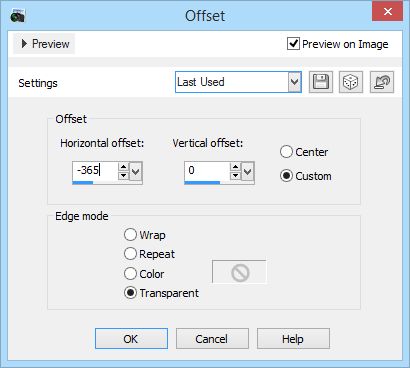Increase Vertical offset with up arrow
410x368 pixels.
point(236,167)
